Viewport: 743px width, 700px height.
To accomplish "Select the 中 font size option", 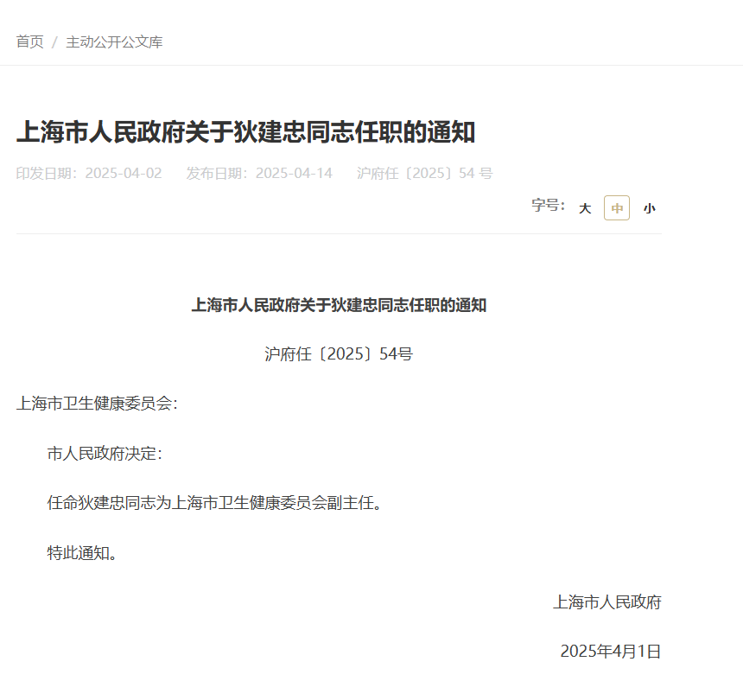I will [617, 208].
